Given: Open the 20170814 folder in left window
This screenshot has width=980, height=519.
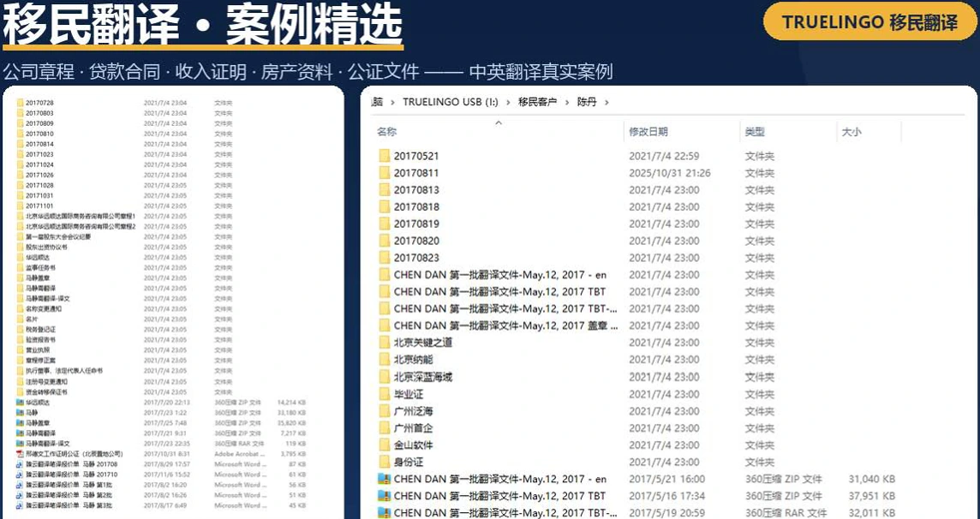Looking at the screenshot, I should pos(39,144).
